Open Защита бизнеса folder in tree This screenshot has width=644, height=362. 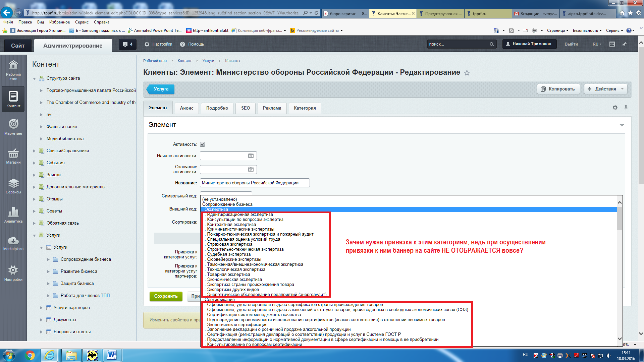click(x=77, y=284)
